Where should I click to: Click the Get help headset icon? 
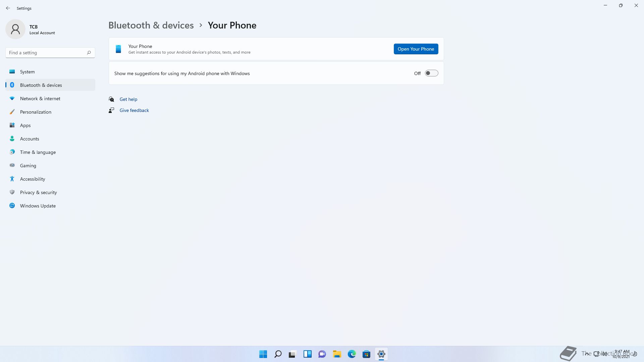(111, 99)
